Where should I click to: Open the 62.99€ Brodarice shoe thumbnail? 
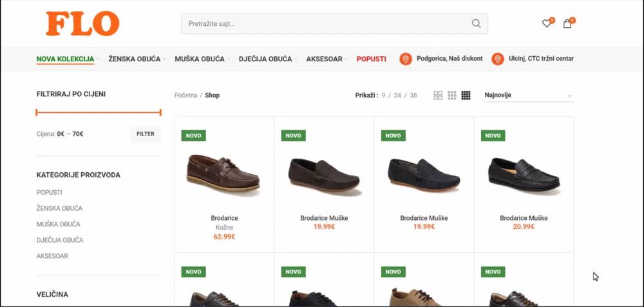tap(223, 174)
